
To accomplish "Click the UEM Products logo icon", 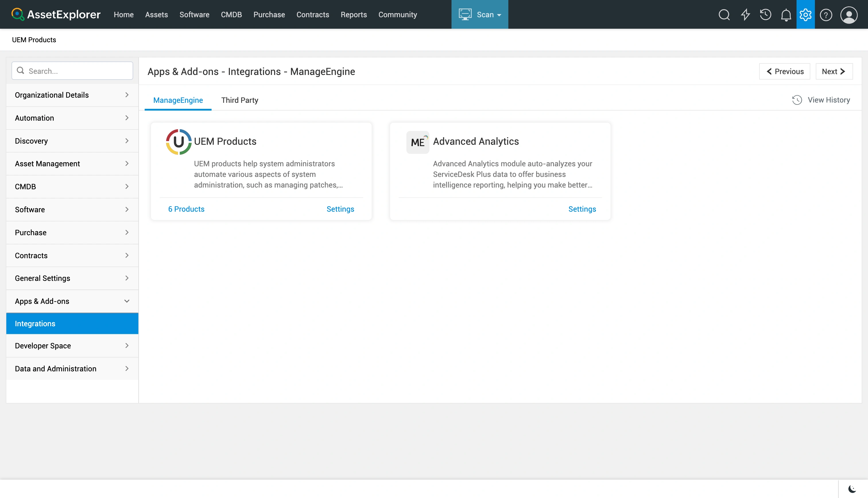I will 178,142.
